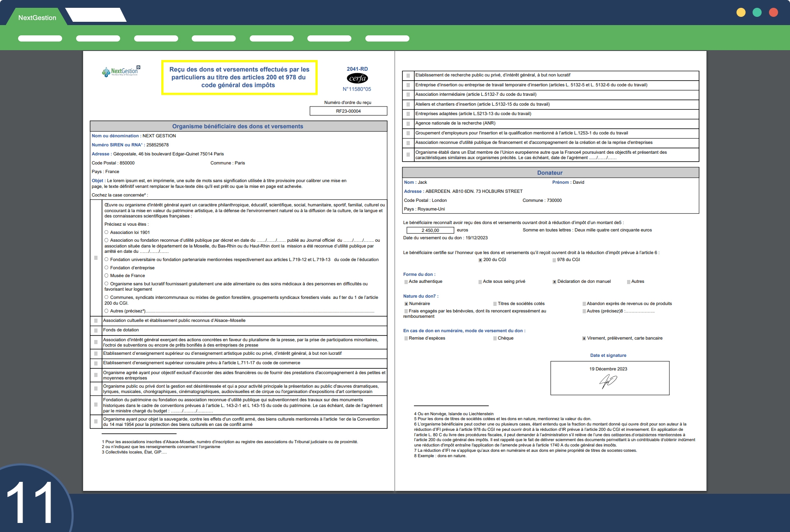Click the signature scribble in the date box

click(x=608, y=382)
